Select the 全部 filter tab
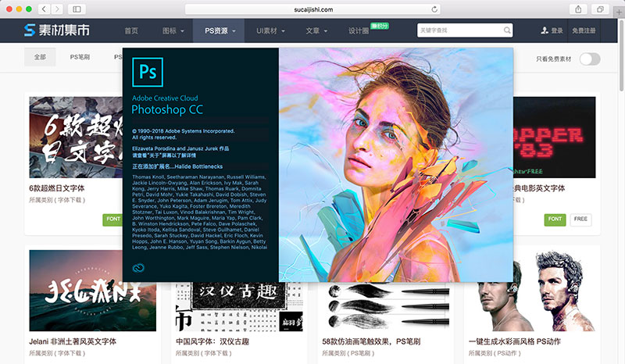625x364 pixels. (x=40, y=57)
